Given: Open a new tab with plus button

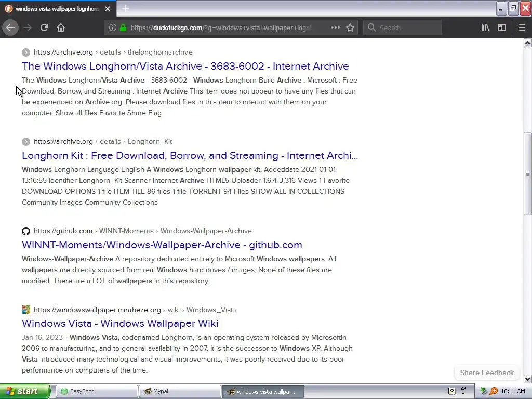Looking at the screenshot, I should click(125, 8).
